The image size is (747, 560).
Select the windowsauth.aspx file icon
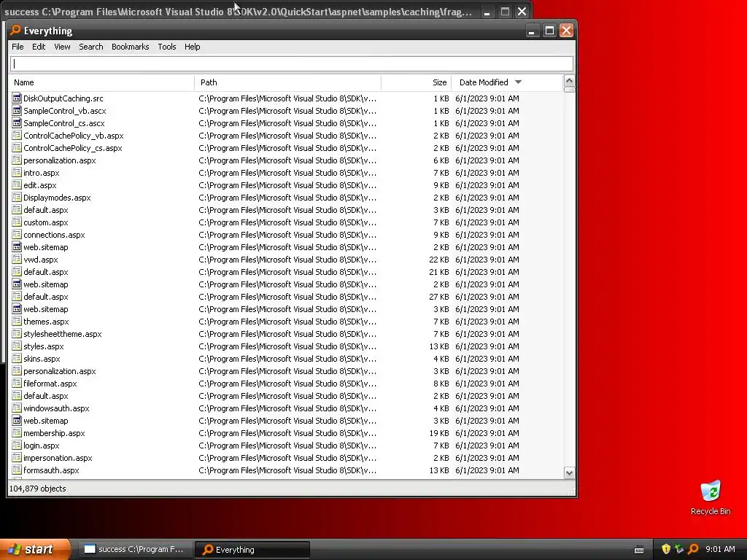pyautogui.click(x=17, y=408)
